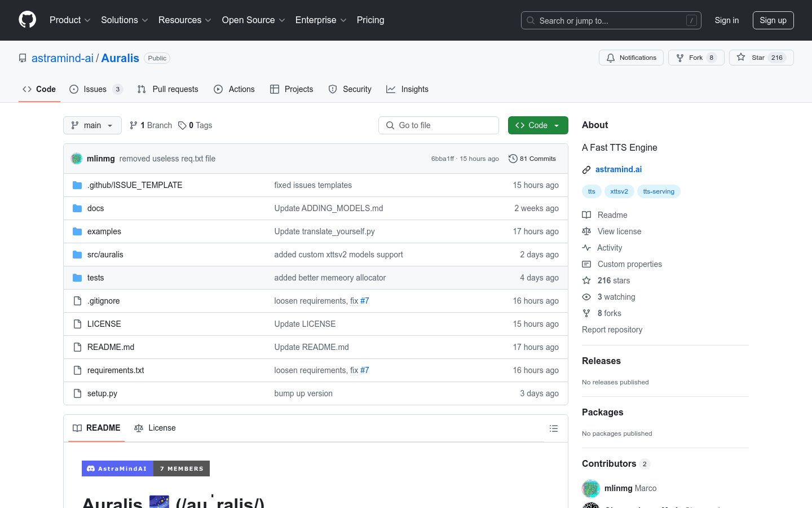View the 1 Branch link

click(151, 125)
